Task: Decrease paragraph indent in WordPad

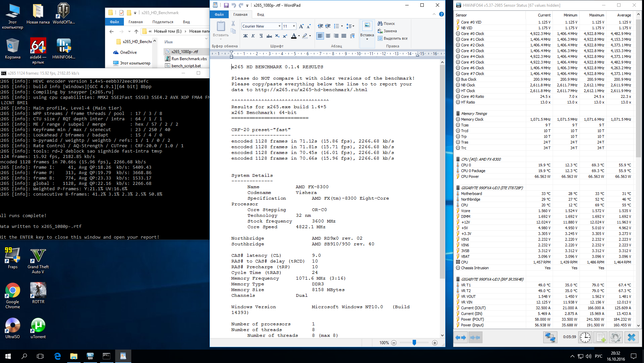Action: click(320, 26)
